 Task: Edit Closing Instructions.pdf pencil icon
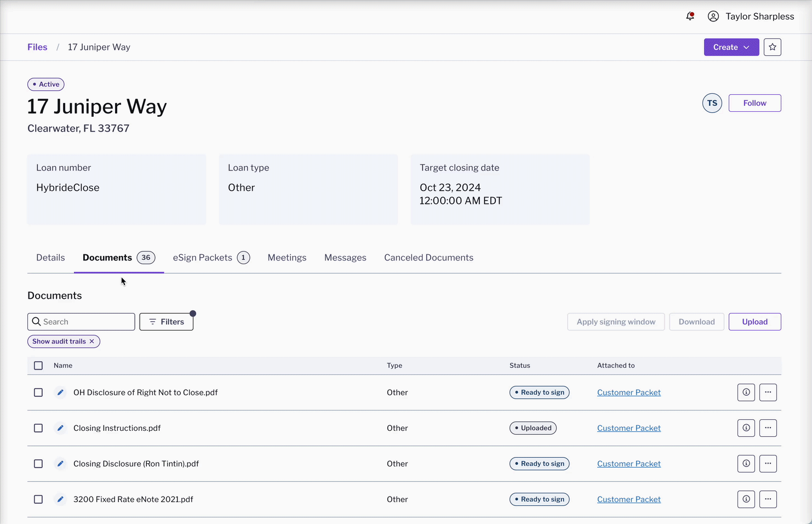(x=60, y=428)
